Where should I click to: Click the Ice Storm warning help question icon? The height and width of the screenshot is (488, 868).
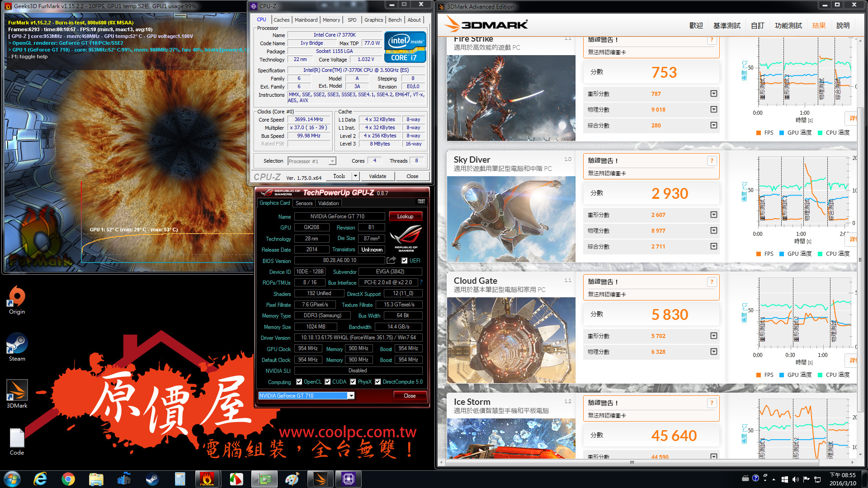coord(712,403)
